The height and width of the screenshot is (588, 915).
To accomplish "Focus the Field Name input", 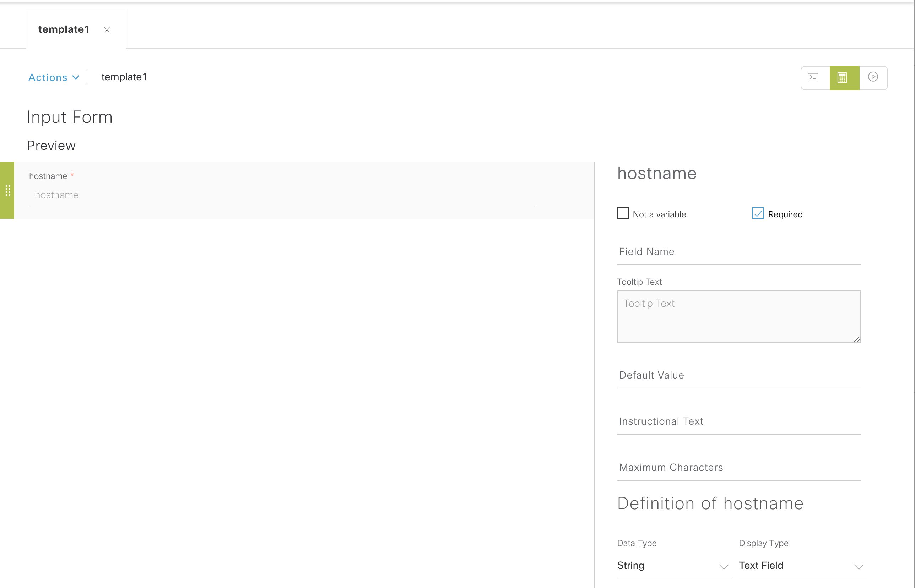I will point(738,252).
